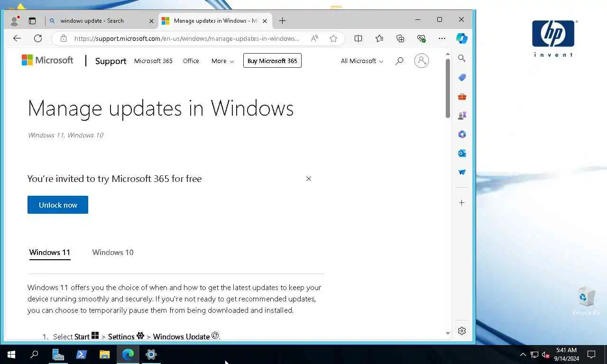The width and height of the screenshot is (607, 364).
Task: Click the Buy Microsoft 365 button
Action: (272, 61)
